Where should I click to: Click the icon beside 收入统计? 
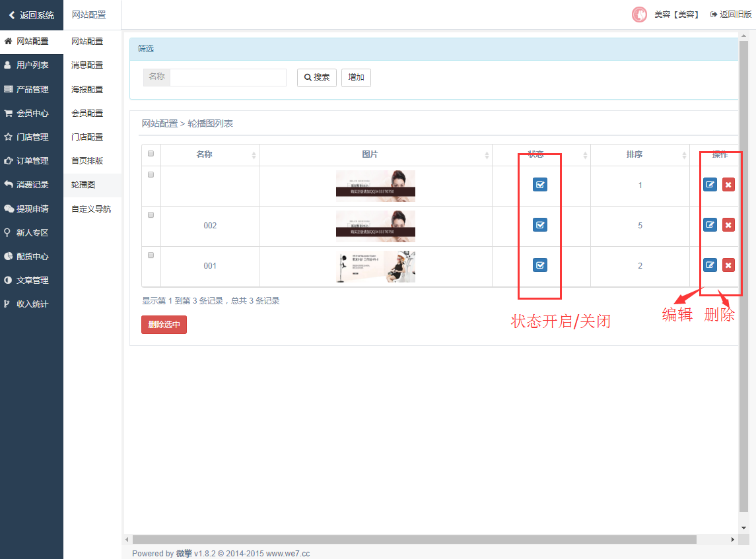7,304
